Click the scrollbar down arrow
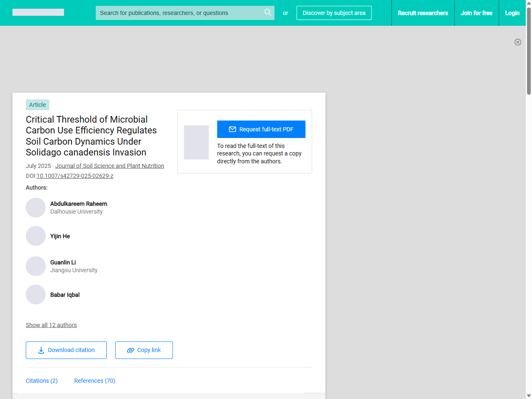 (x=529, y=396)
